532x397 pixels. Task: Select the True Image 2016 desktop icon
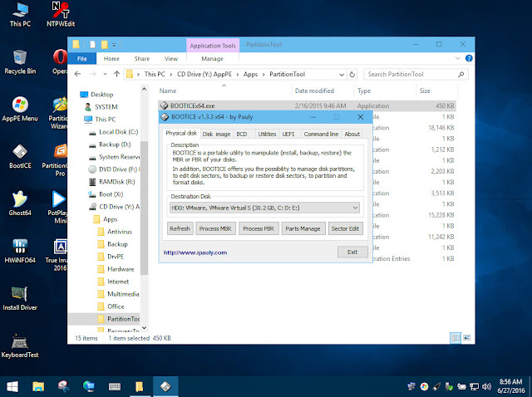click(57, 255)
